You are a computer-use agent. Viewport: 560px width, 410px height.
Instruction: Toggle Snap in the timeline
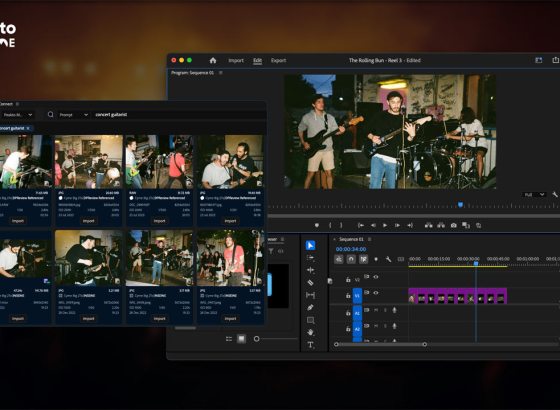351,259
